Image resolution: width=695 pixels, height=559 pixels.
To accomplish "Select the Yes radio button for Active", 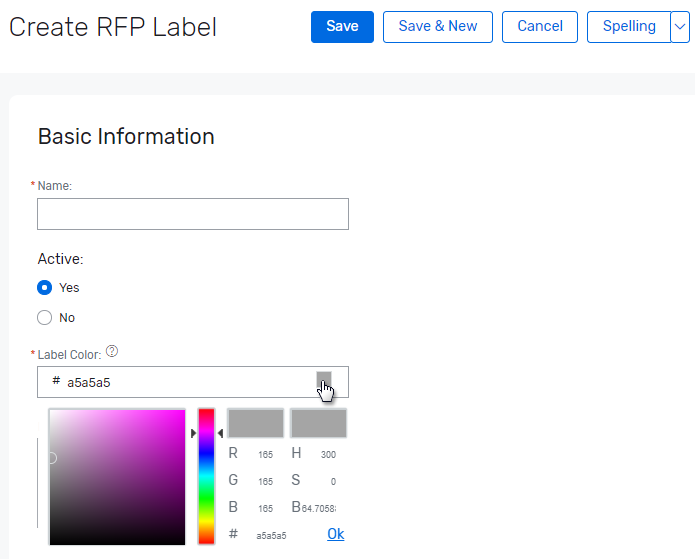I will tap(44, 288).
